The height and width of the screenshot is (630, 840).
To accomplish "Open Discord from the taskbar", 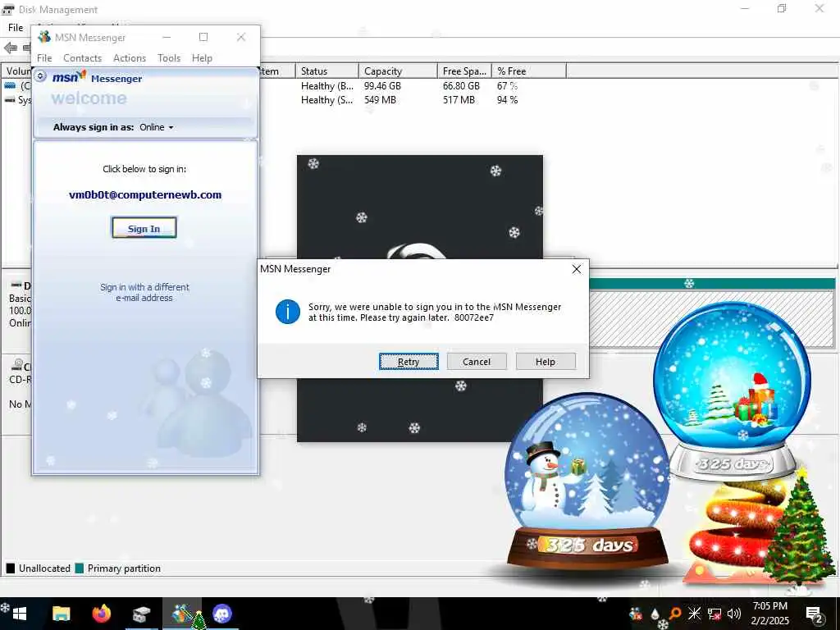I will [221, 614].
